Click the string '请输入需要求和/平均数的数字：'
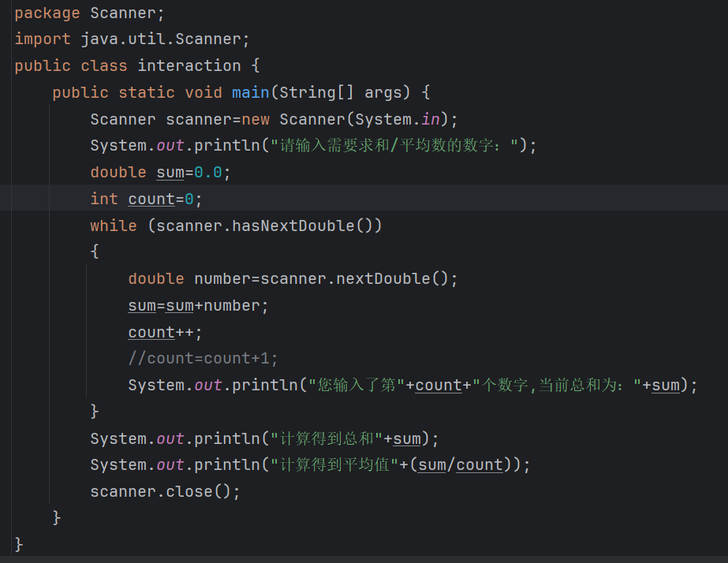728x563 pixels. (394, 146)
